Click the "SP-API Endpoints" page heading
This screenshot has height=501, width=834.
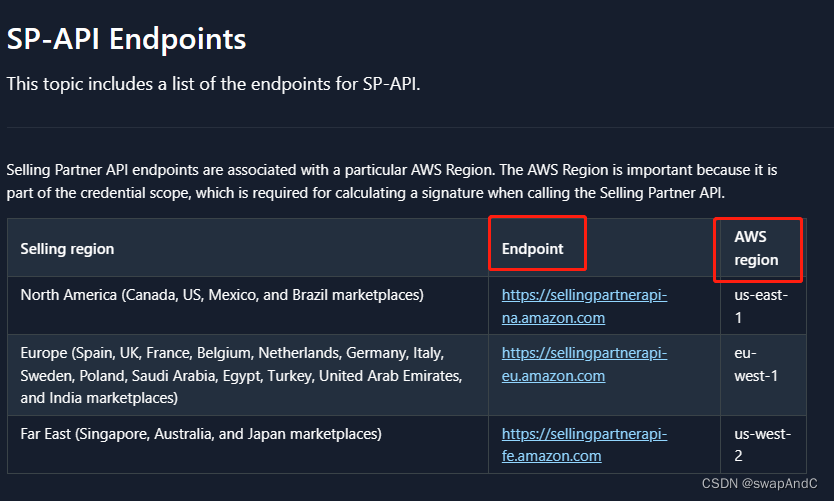point(126,39)
